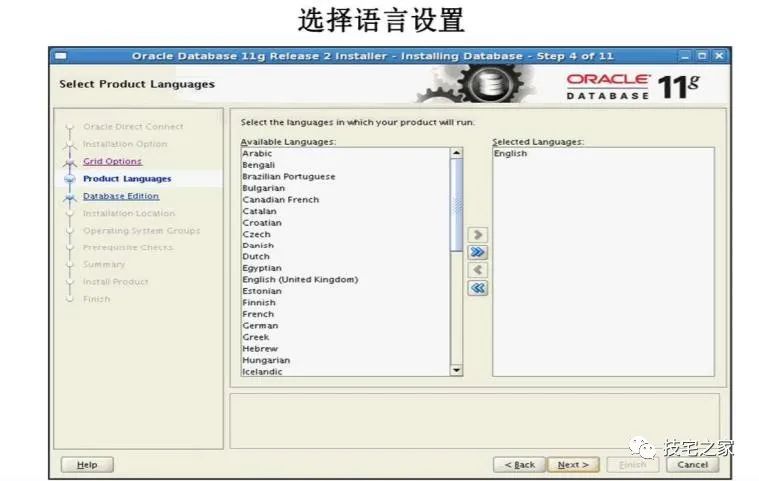Select Greek in Available Languages
The width and height of the screenshot is (759, 481).
click(x=346, y=337)
